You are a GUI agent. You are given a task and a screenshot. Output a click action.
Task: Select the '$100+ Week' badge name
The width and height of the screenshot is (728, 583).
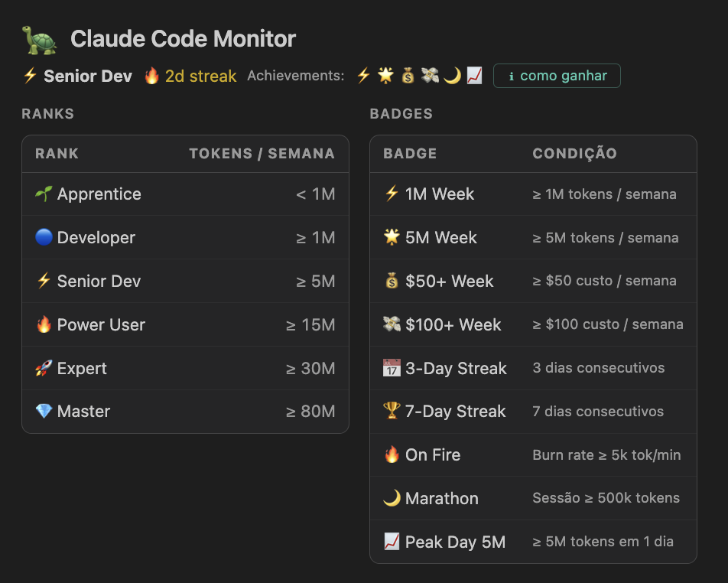pyautogui.click(x=453, y=324)
